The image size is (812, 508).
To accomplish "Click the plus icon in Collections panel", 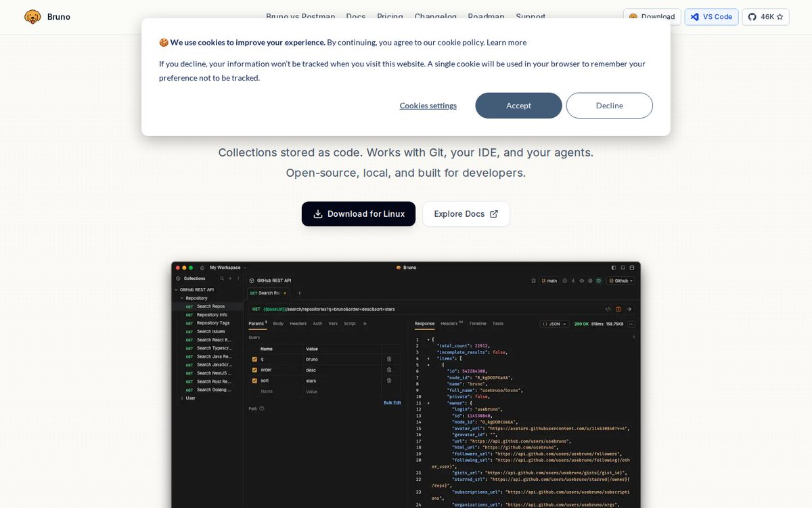I will pos(230,278).
